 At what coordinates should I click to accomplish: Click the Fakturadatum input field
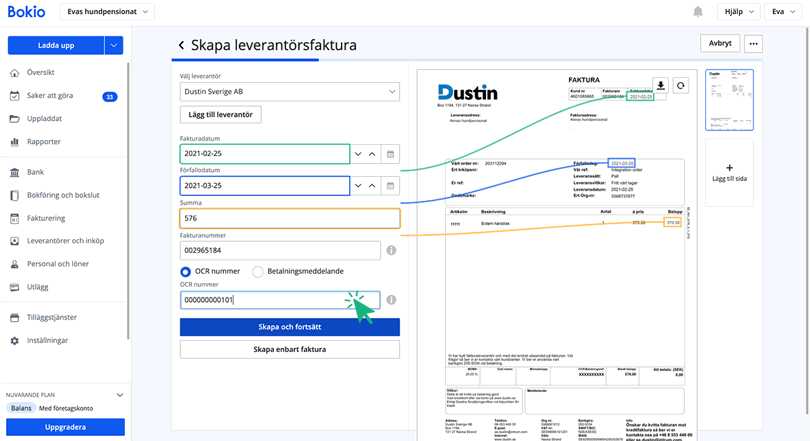265,154
